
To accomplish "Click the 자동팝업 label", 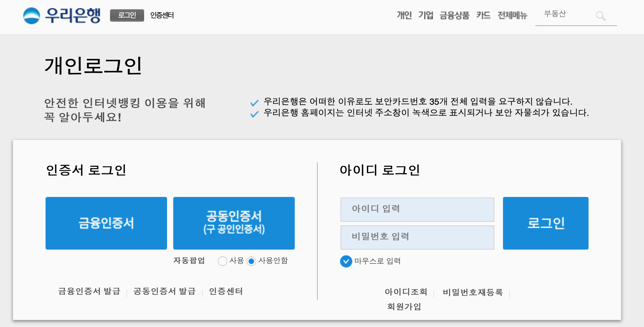I will 189,260.
